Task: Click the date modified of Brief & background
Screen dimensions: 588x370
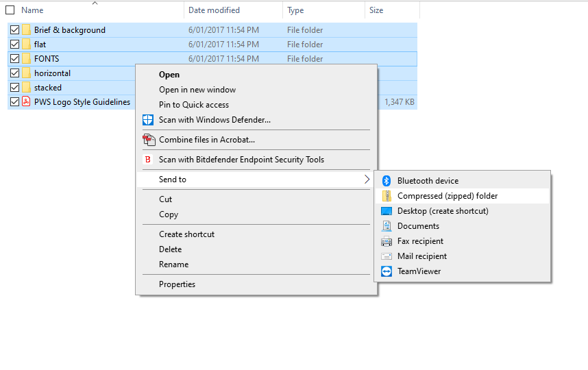Action: (223, 30)
